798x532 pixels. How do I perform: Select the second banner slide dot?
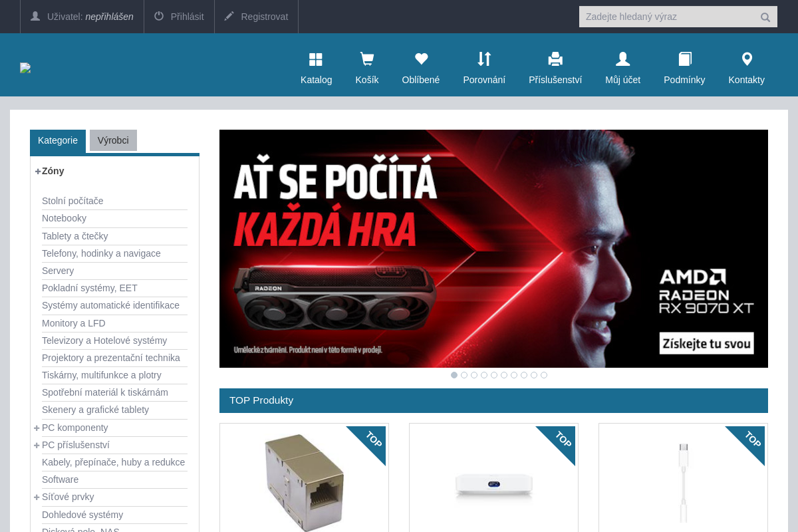coord(464,375)
